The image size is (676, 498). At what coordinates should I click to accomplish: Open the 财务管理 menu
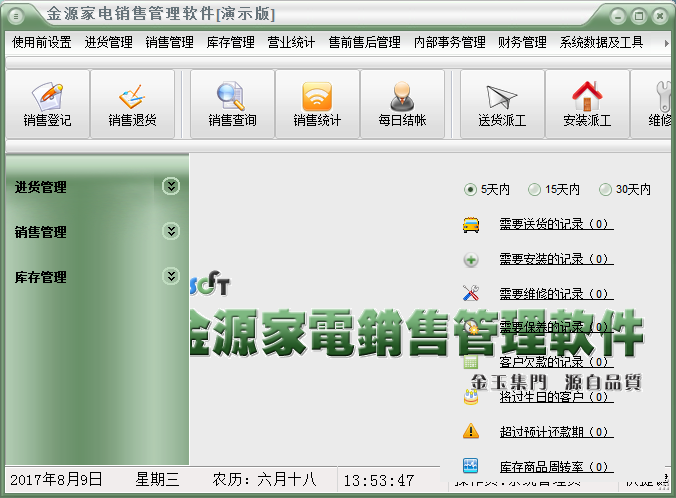tap(522, 42)
